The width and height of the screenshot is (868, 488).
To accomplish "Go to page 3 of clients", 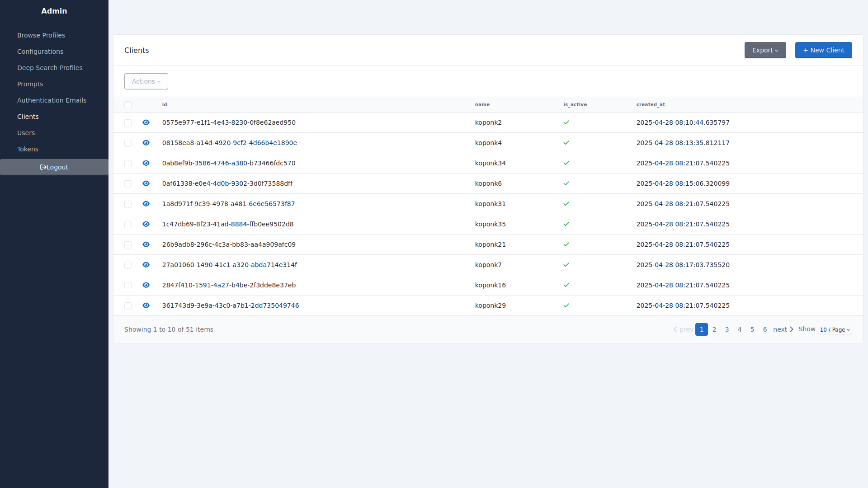I will pyautogui.click(x=727, y=329).
